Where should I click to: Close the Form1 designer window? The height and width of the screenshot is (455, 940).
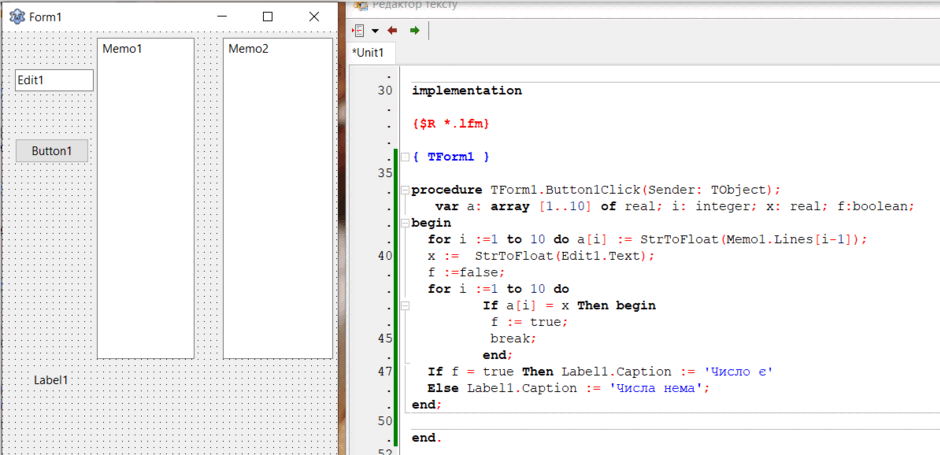[314, 17]
